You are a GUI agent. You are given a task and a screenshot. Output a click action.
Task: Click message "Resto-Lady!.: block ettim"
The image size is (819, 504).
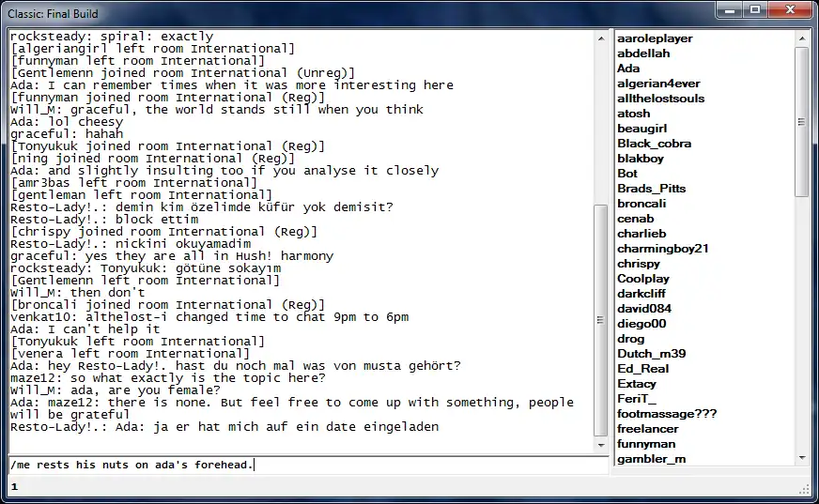pos(104,220)
